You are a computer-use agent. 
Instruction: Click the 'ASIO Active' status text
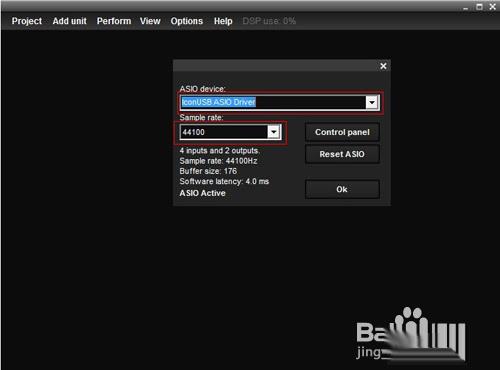[x=202, y=193]
